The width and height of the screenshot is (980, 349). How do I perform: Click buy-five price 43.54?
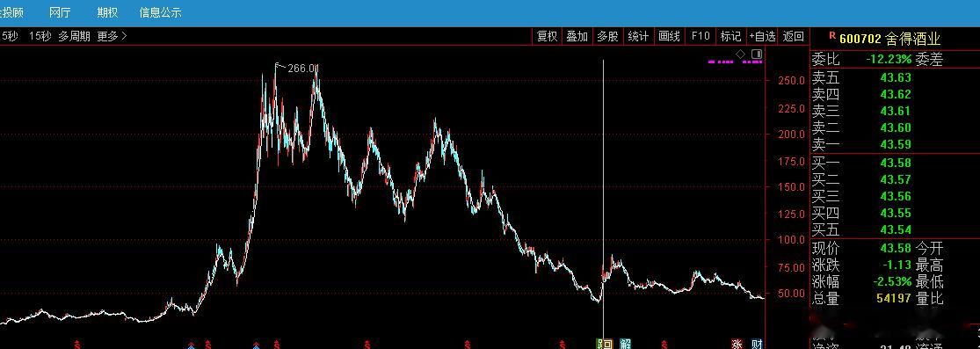point(896,229)
